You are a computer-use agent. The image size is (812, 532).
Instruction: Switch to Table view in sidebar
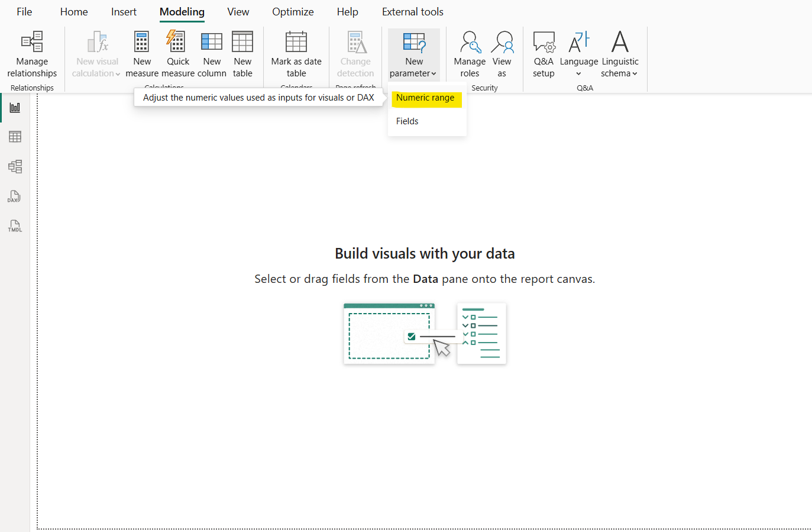click(14, 137)
